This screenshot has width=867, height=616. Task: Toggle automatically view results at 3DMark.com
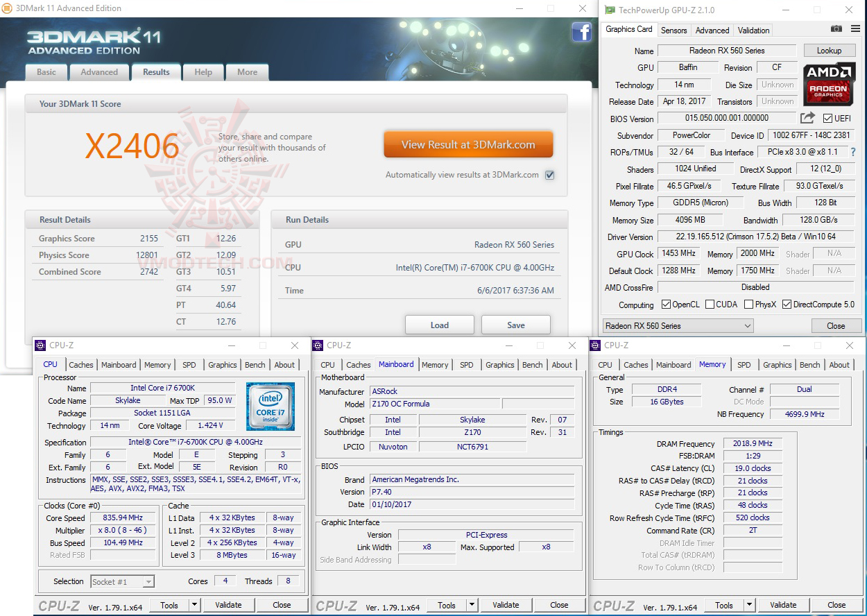point(550,175)
